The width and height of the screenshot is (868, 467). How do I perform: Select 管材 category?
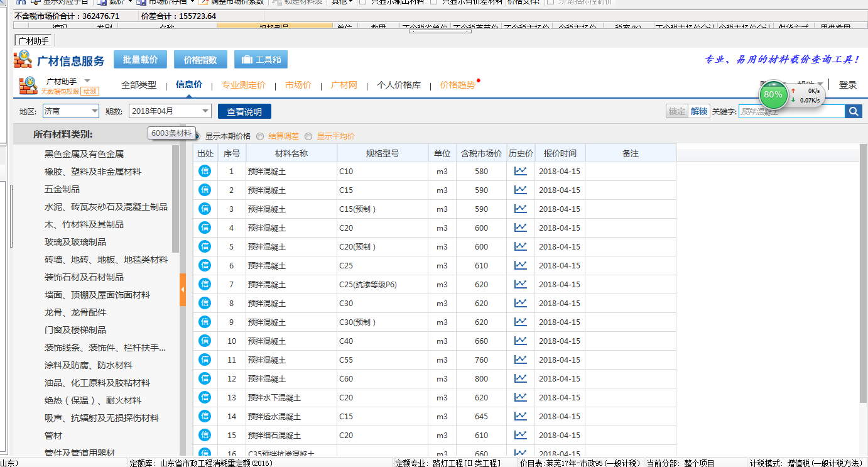click(x=53, y=436)
